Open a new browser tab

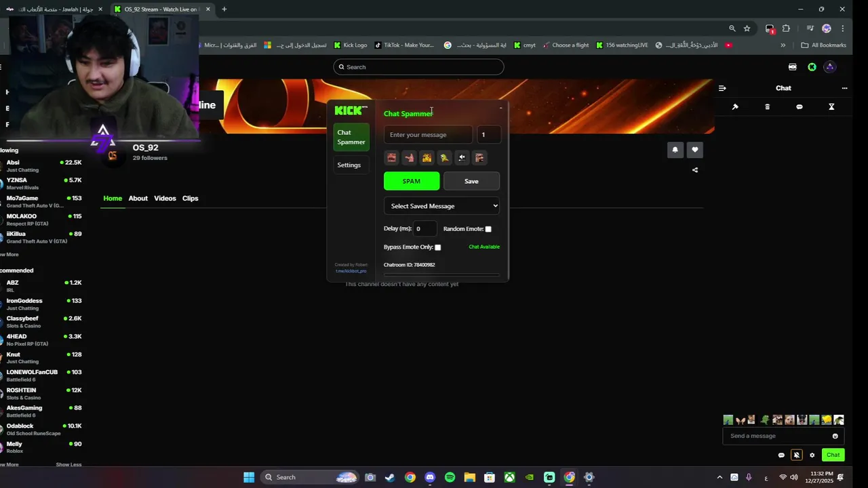pyautogui.click(x=224, y=9)
